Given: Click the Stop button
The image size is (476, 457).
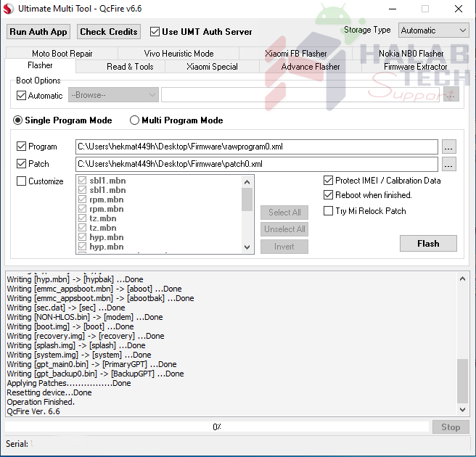Looking at the screenshot, I should 451,427.
